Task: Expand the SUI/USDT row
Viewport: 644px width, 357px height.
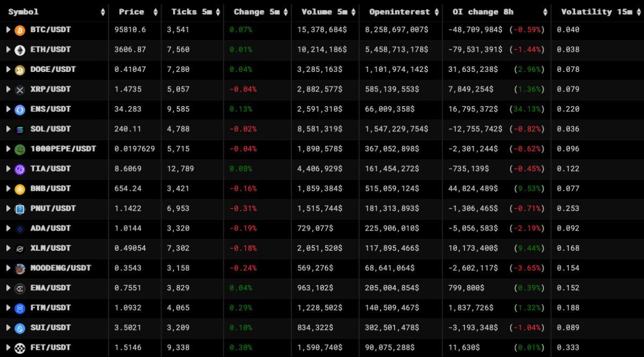Action: point(8,327)
